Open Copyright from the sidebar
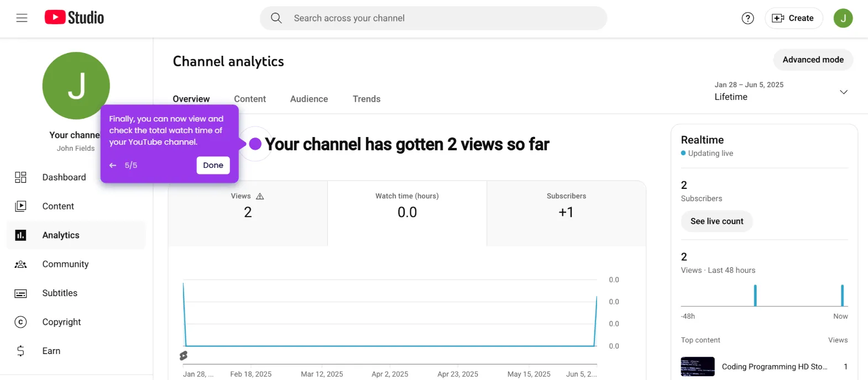This screenshot has width=868, height=380. [76, 322]
